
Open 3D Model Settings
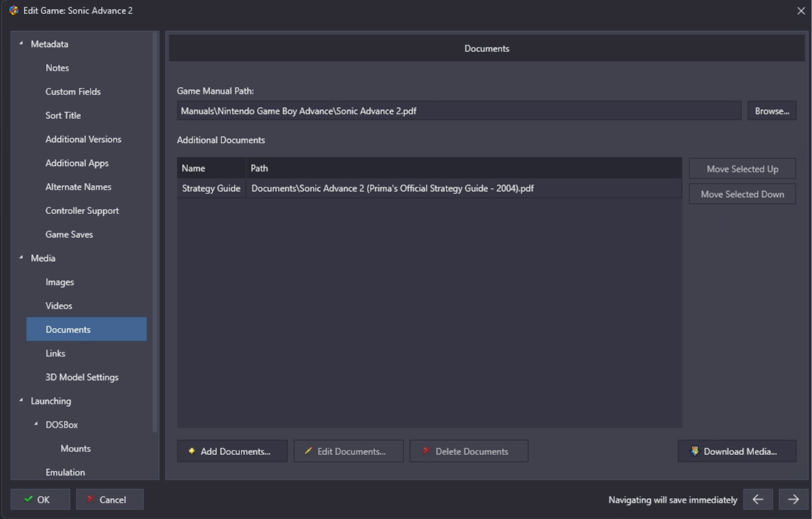point(82,378)
